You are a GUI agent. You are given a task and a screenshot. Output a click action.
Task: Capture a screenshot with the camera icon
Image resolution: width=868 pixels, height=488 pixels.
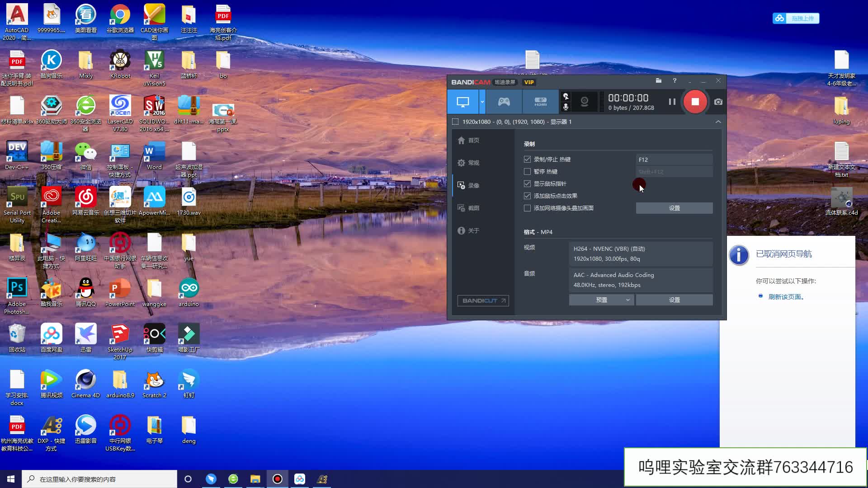718,102
